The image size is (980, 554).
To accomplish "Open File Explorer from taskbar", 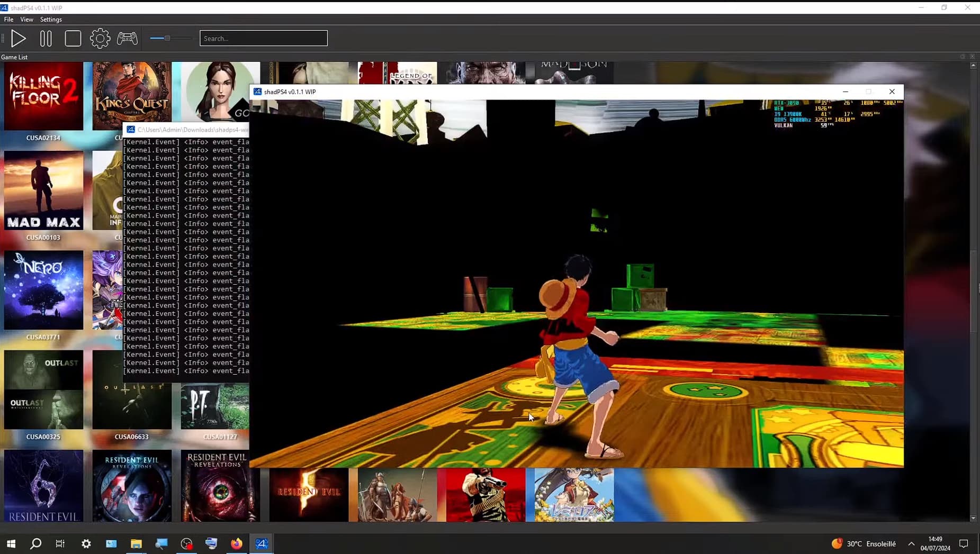I will click(x=136, y=543).
